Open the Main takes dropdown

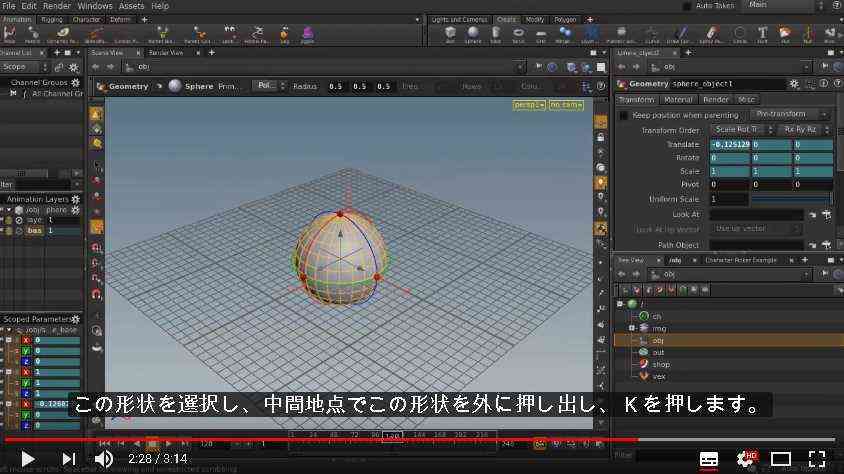785,5
